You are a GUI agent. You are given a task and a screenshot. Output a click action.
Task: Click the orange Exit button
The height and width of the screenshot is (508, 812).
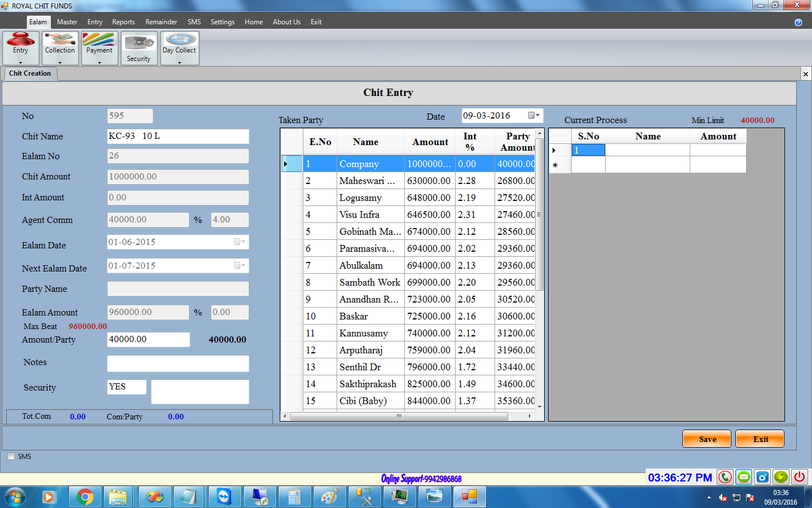point(760,439)
